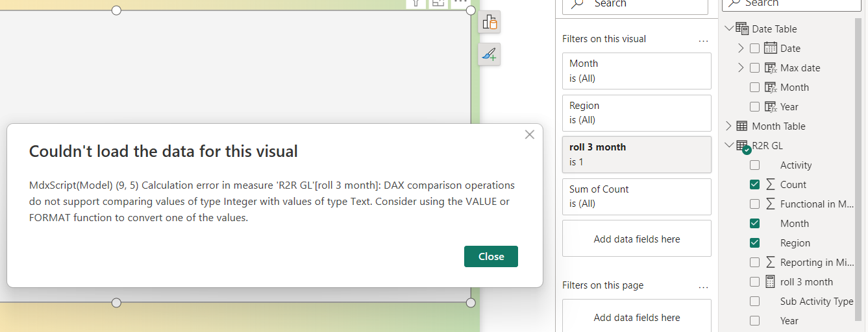Click the Date calendar hierarchy icon
The width and height of the screenshot is (868, 332).
coord(771,48)
